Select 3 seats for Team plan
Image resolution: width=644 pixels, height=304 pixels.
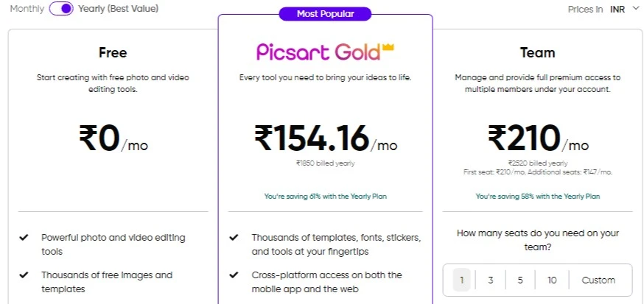491,280
